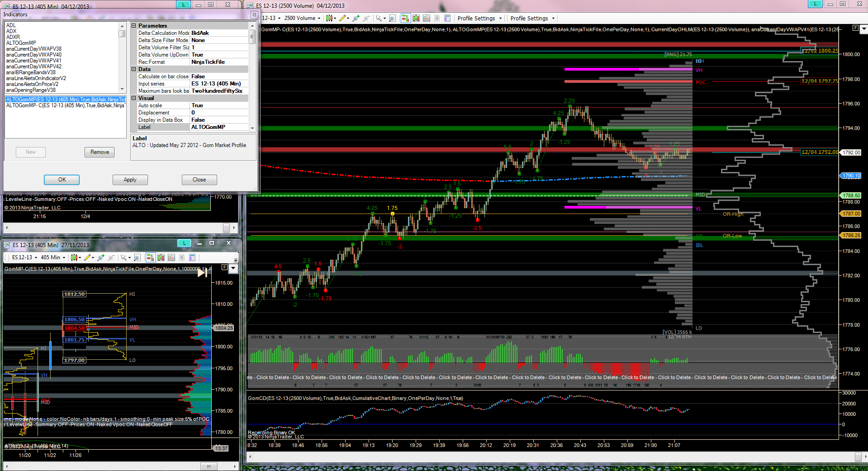Click Remove in the Indicators dialog

(100, 152)
